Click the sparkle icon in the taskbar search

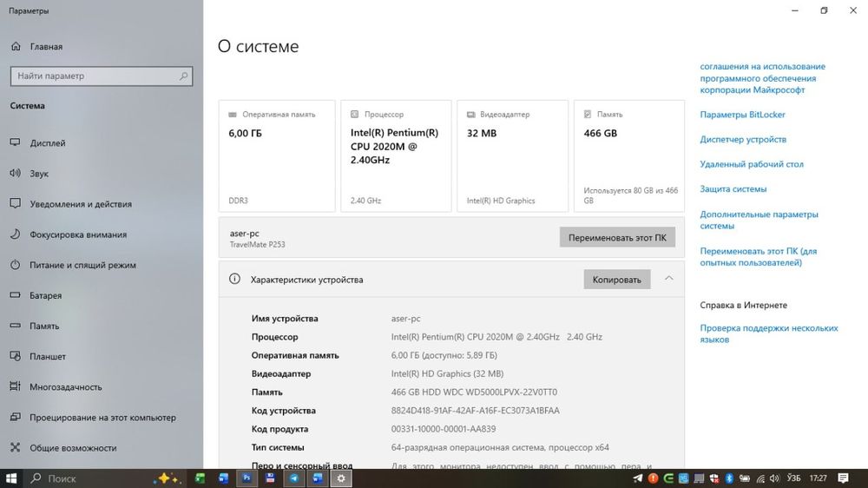point(168,478)
